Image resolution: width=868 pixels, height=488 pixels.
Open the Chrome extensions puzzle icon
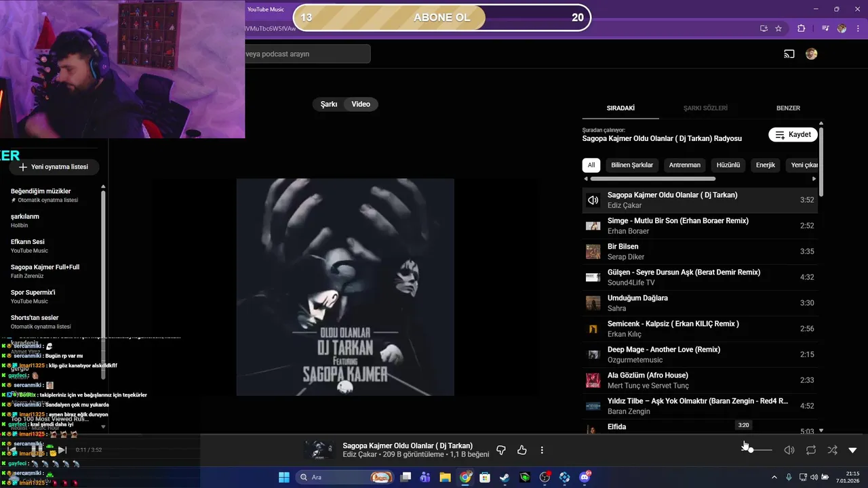click(801, 28)
